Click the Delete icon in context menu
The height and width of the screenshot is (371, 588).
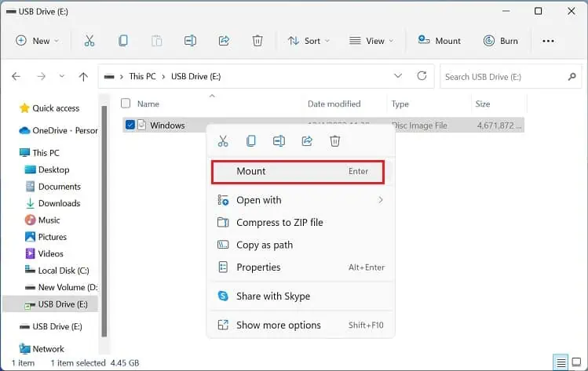pyautogui.click(x=335, y=141)
